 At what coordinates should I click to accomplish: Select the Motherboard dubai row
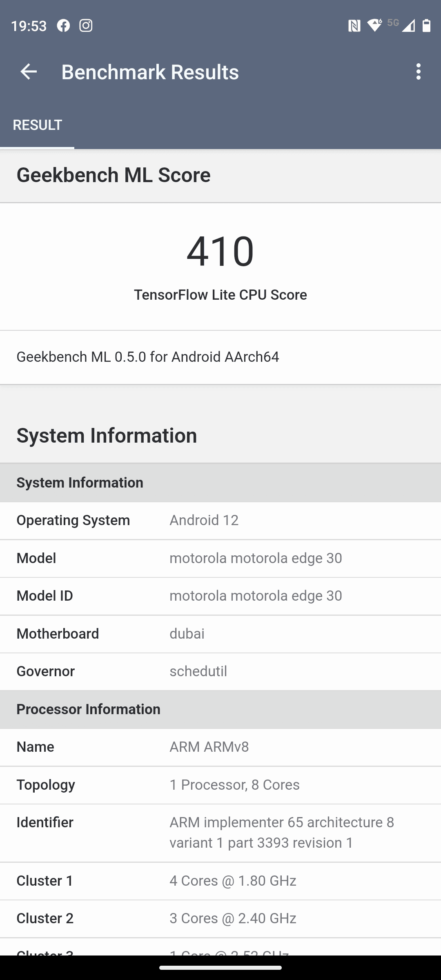[x=220, y=634]
